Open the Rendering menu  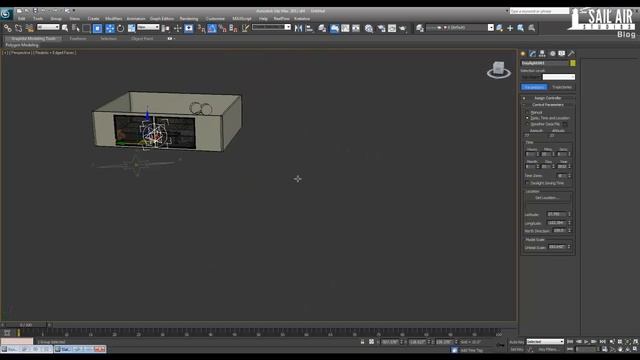[x=189, y=19]
